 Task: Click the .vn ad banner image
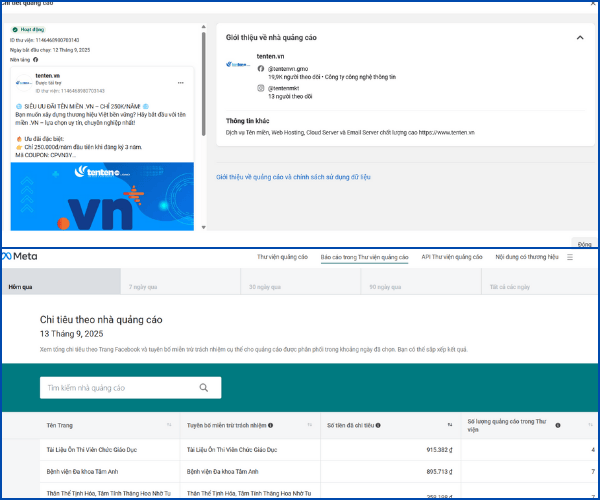tap(102, 197)
